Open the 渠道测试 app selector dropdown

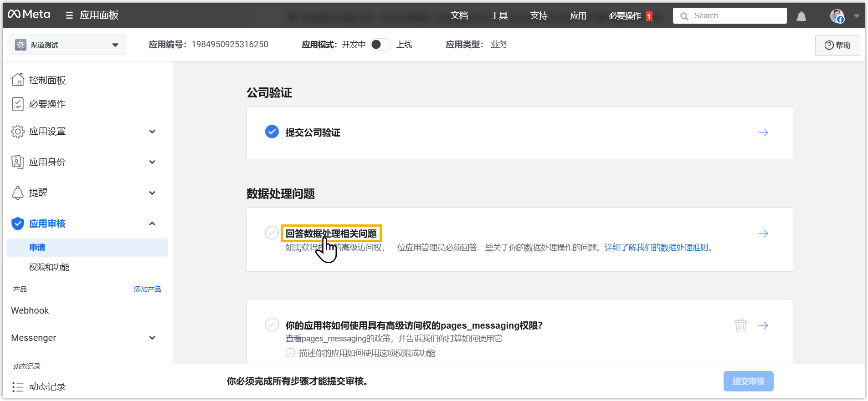pos(67,45)
